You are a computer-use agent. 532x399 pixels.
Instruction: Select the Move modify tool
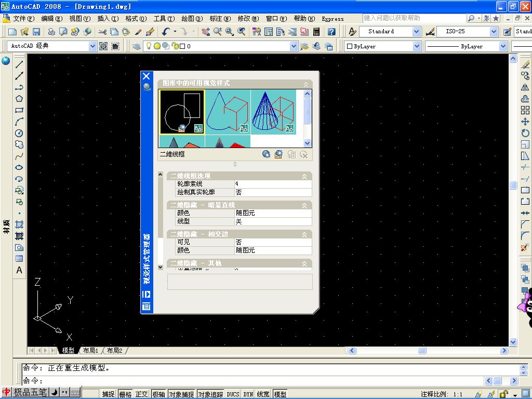coord(525,122)
